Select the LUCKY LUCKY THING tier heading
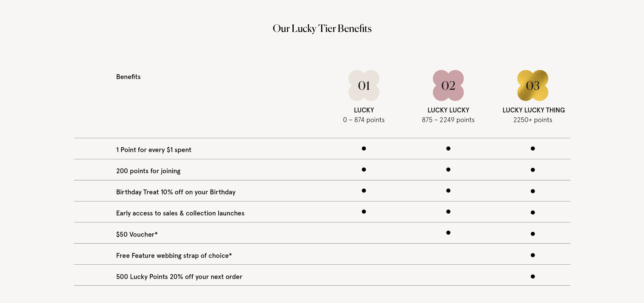Viewport: 644px width, 303px height. [x=534, y=110]
